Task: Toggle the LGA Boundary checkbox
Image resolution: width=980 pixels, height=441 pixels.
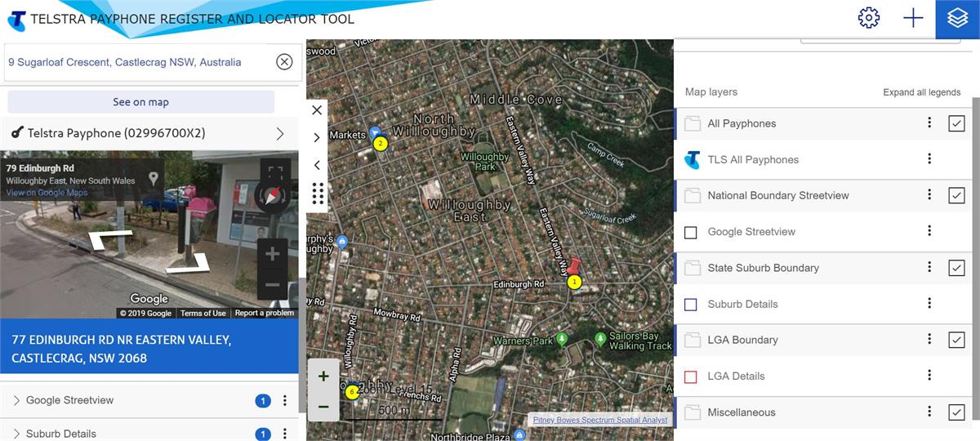Action: click(956, 340)
